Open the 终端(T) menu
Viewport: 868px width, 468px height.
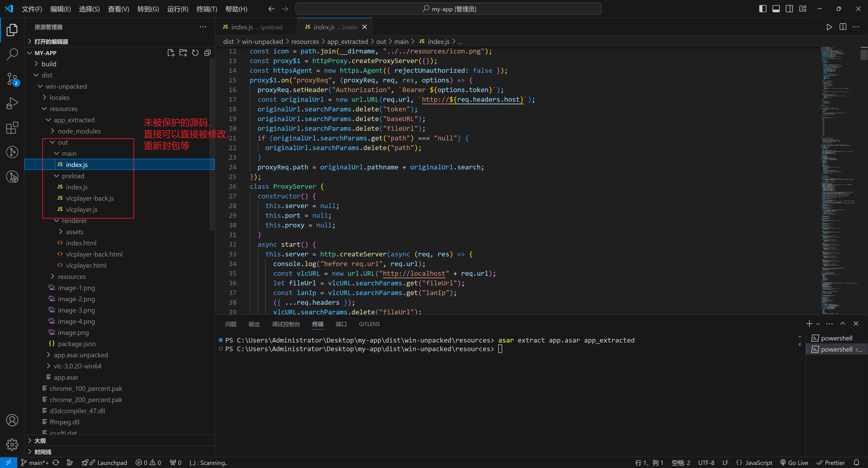click(206, 9)
